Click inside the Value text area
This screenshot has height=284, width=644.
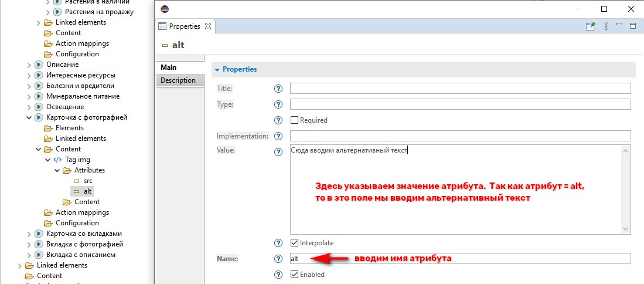click(x=456, y=190)
